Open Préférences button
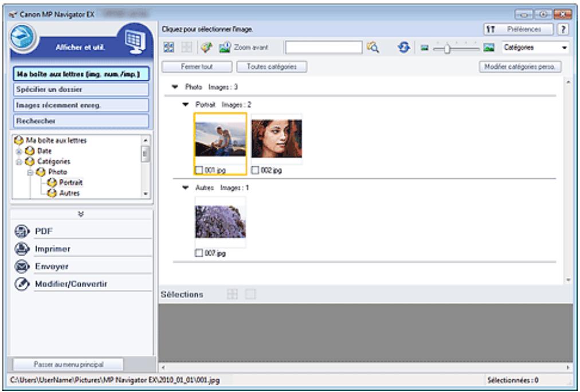 [518, 29]
